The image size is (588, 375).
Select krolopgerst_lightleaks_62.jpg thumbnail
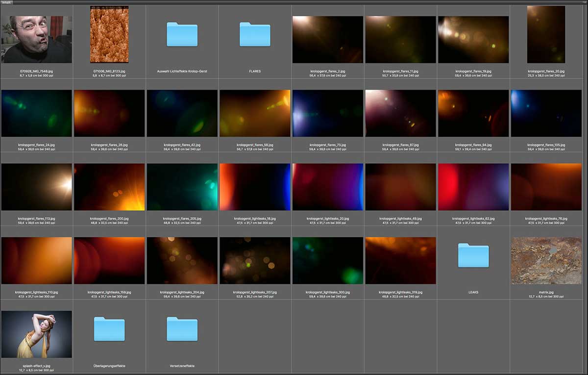pos(473,187)
